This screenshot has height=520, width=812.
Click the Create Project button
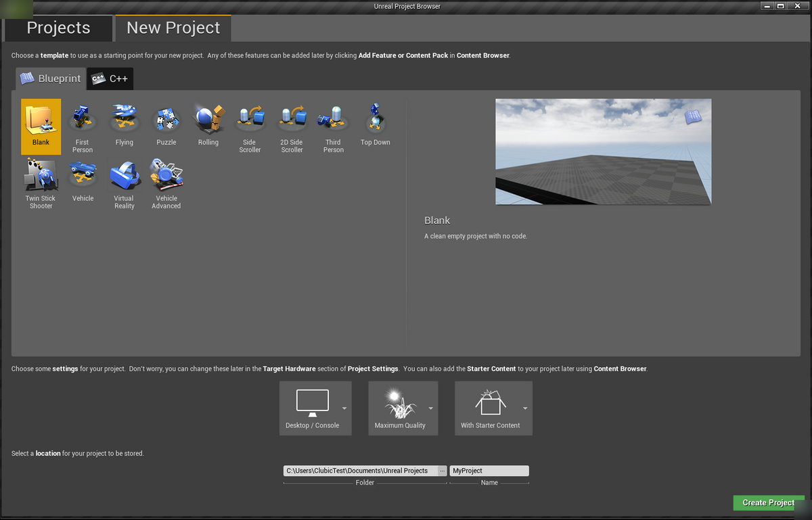coord(769,502)
